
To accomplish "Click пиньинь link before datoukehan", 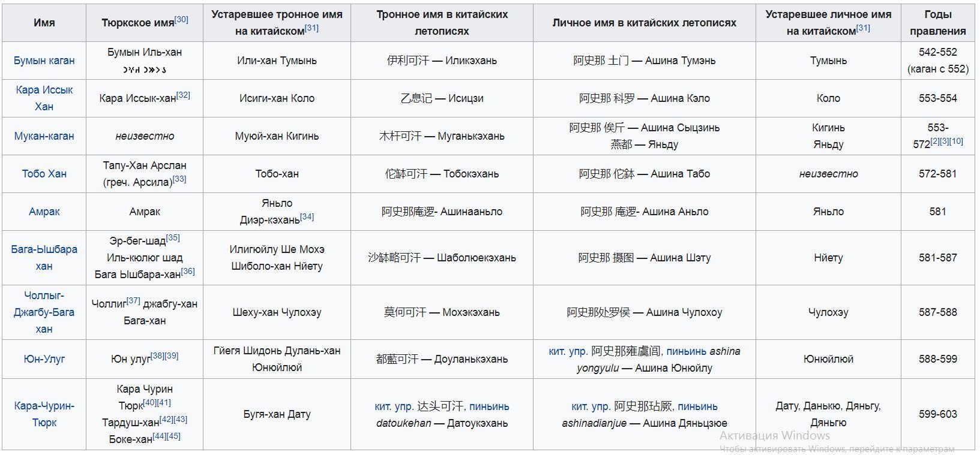I will (489, 406).
